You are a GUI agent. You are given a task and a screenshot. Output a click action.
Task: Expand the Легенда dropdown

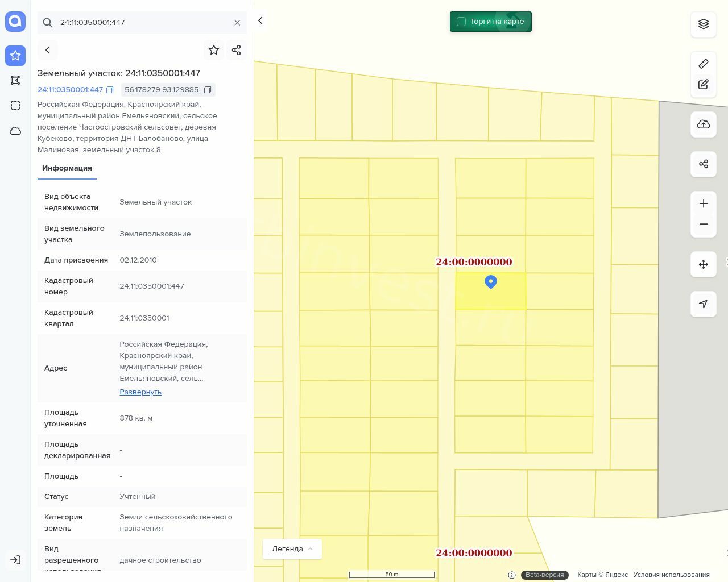[x=292, y=549]
